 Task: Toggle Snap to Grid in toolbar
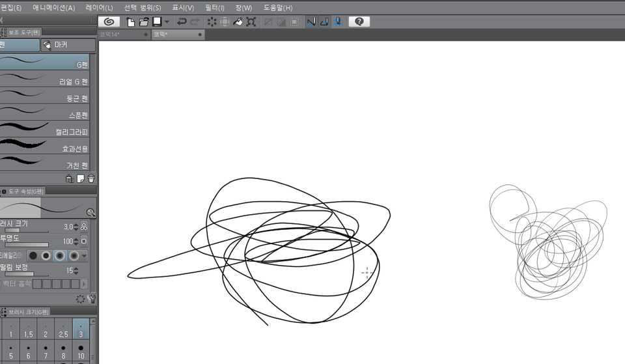click(338, 21)
